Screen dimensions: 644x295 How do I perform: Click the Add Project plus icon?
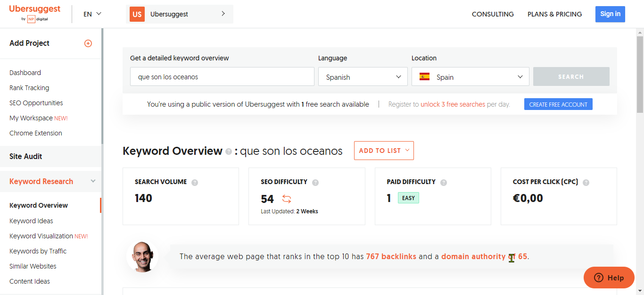(x=88, y=43)
